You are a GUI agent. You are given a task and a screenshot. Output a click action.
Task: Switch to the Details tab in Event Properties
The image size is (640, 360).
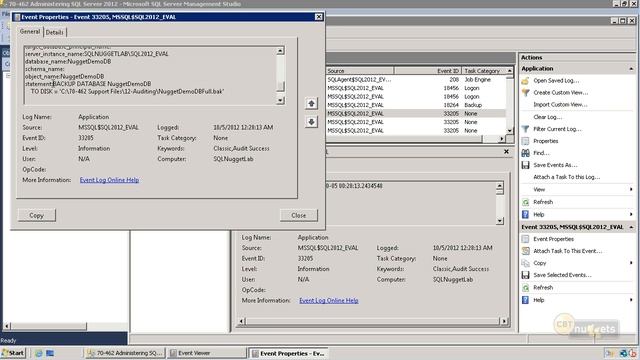(x=54, y=32)
